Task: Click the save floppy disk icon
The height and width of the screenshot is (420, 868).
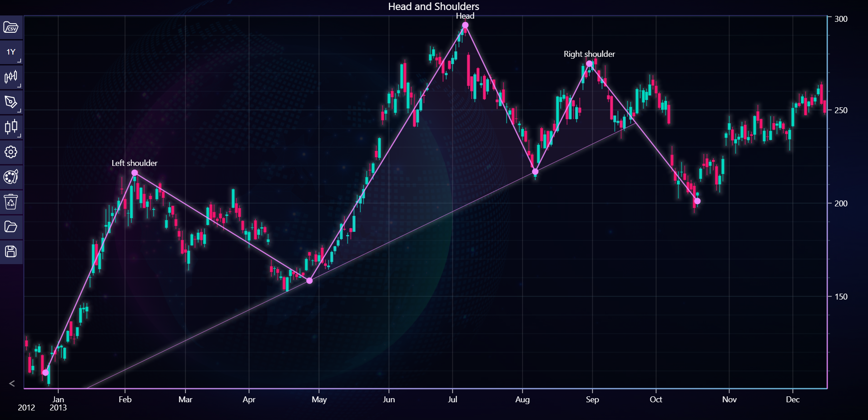Action: (11, 252)
